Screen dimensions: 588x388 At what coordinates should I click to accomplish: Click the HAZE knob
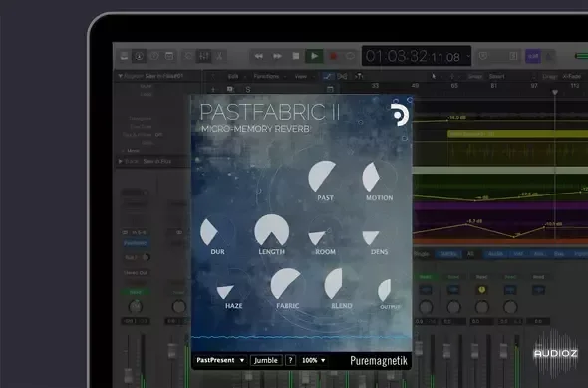233,285
